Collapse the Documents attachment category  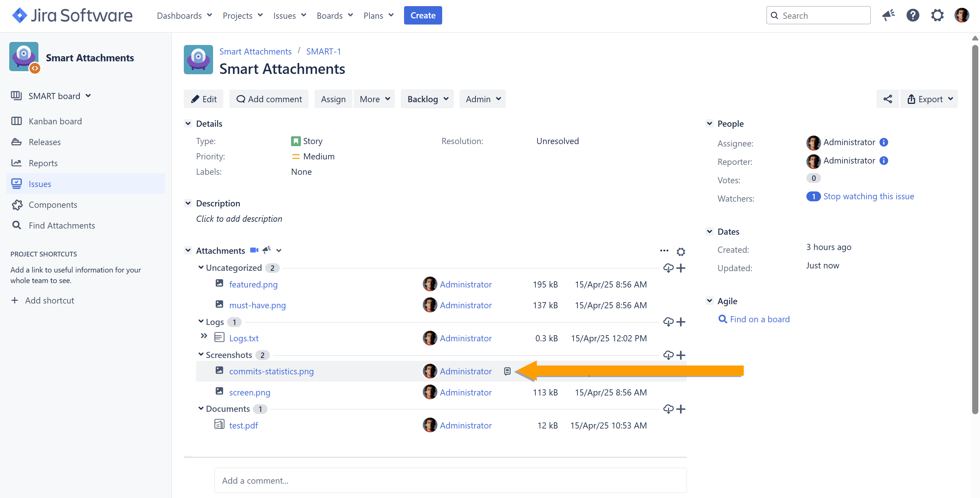[x=201, y=408]
